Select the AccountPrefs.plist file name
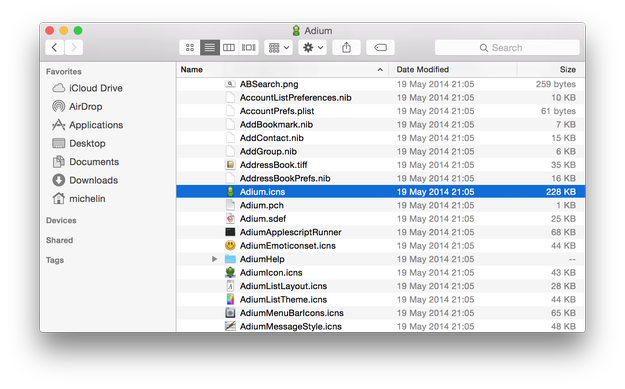Image resolution: width=625 pixels, height=389 pixels. tap(277, 111)
